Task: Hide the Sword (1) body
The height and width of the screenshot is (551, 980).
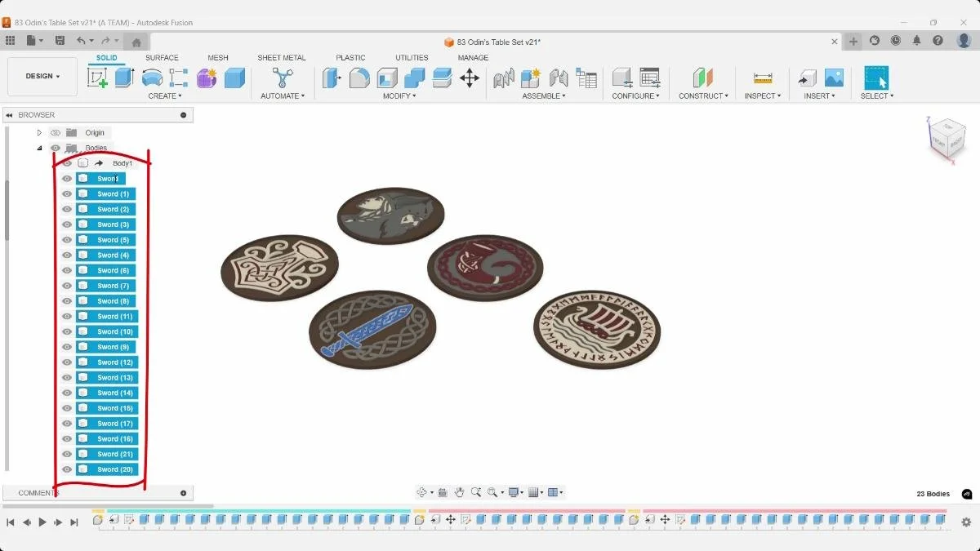Action: (67, 194)
